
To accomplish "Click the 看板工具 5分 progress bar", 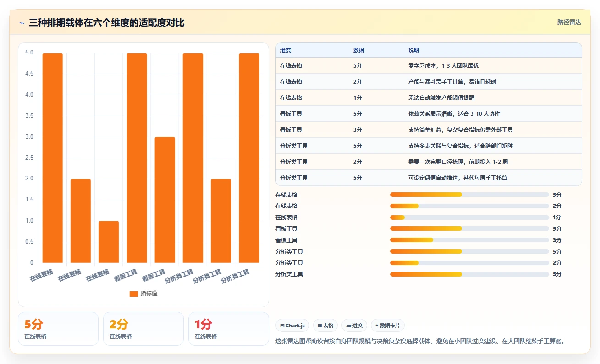I will click(469, 228).
